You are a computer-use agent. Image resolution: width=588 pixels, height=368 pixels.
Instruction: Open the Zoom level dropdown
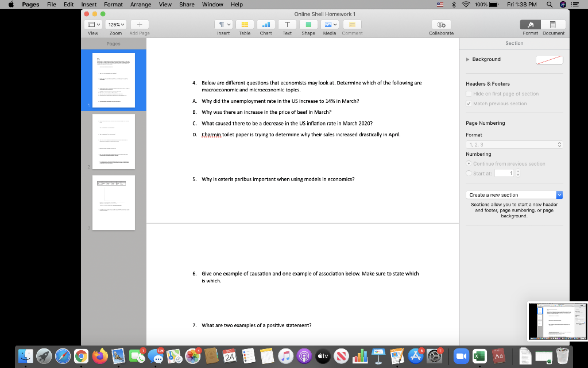point(115,24)
